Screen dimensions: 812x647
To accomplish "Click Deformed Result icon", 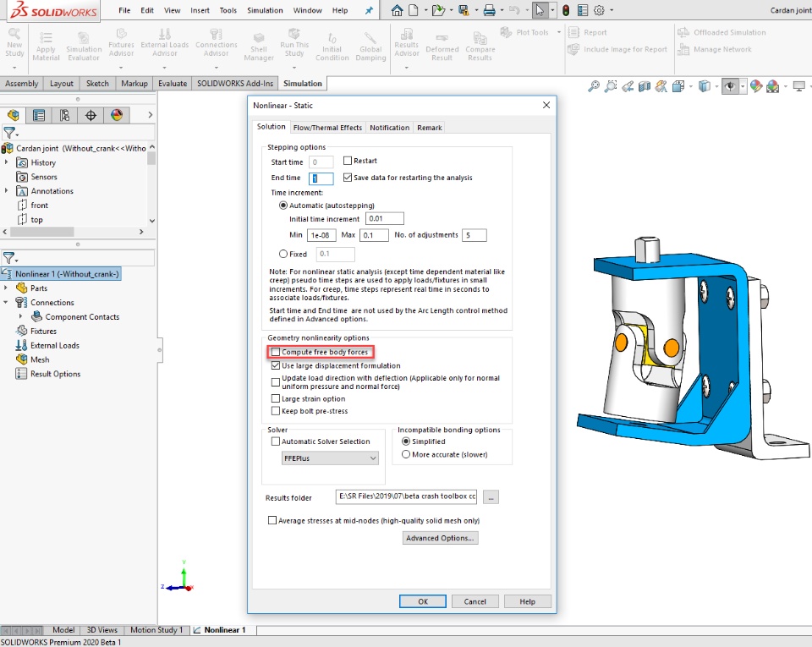I will click(442, 47).
